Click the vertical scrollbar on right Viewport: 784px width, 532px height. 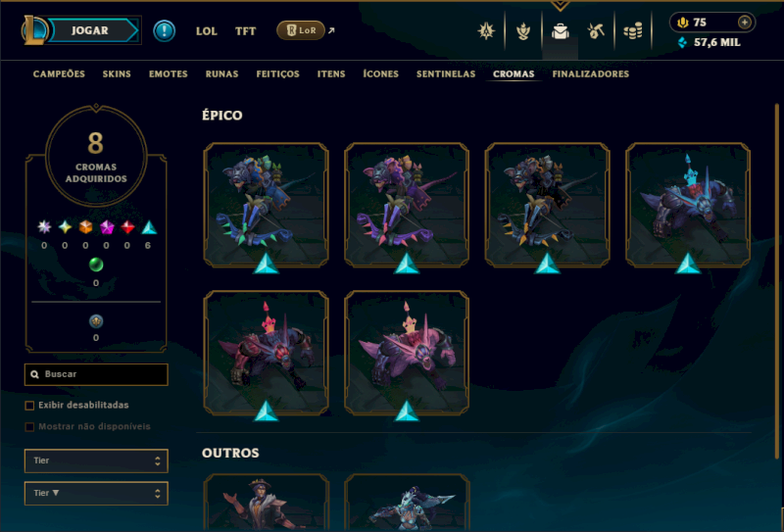tap(776, 280)
